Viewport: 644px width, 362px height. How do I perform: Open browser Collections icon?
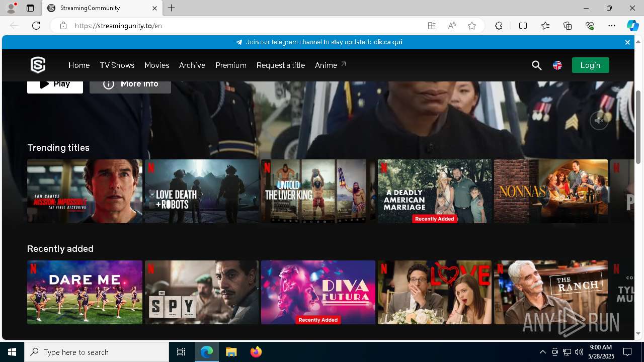point(568,26)
